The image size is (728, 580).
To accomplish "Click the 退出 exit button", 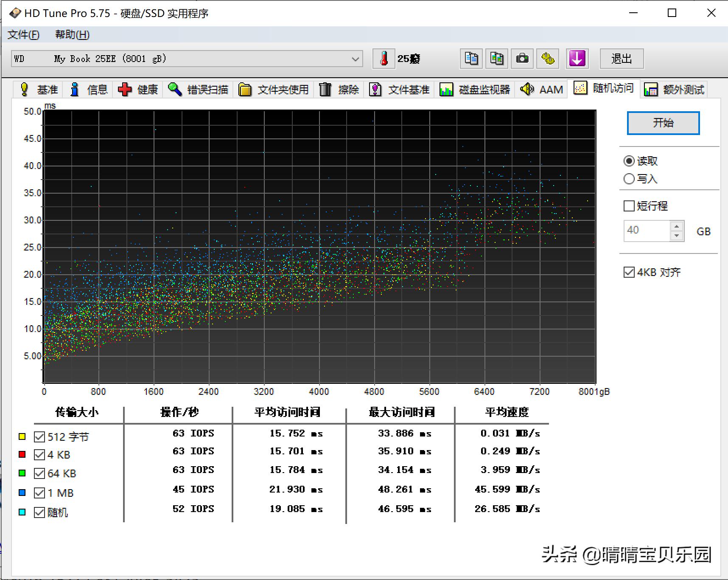I will (622, 59).
